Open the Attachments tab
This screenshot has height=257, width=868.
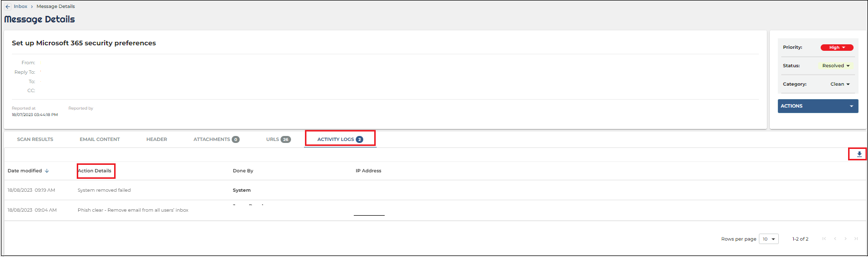coord(216,139)
